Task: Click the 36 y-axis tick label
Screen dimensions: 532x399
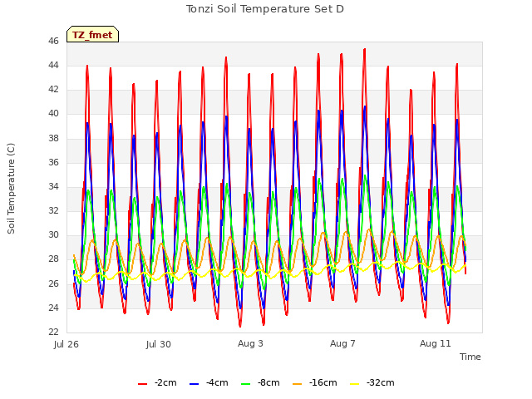Action: 53,163
